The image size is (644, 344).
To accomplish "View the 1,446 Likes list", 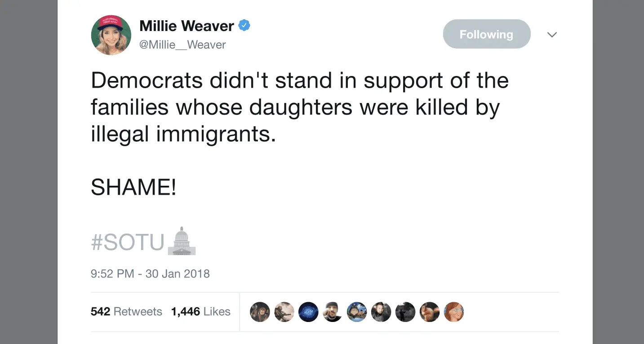I will coord(200,312).
